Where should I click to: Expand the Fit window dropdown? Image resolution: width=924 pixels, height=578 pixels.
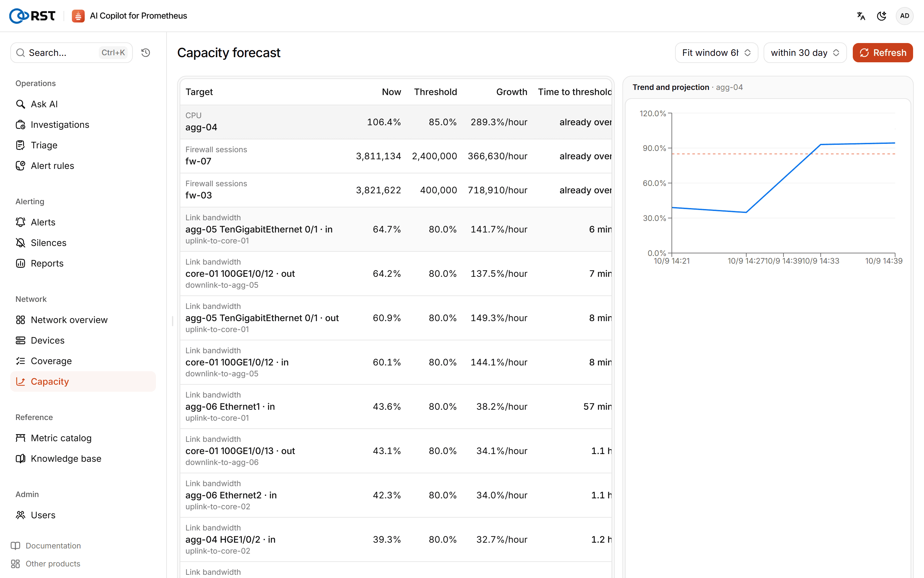coord(716,53)
